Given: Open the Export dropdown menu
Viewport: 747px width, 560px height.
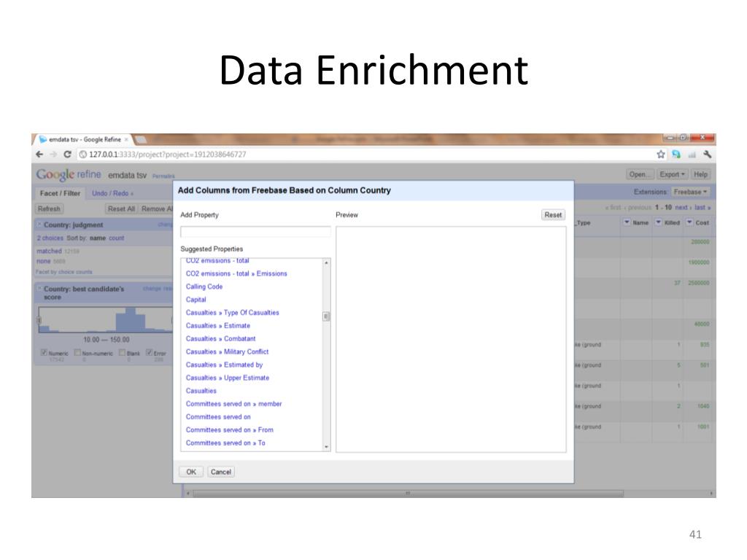Looking at the screenshot, I should [672, 174].
